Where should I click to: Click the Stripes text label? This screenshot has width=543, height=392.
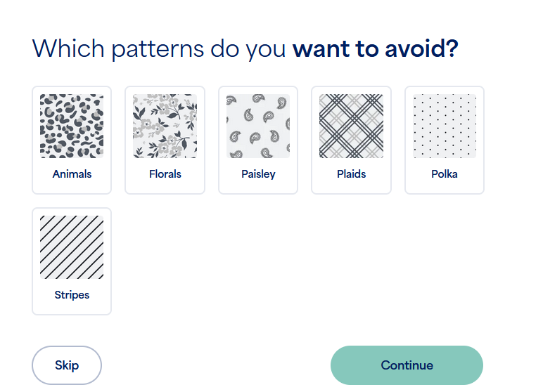[72, 295]
